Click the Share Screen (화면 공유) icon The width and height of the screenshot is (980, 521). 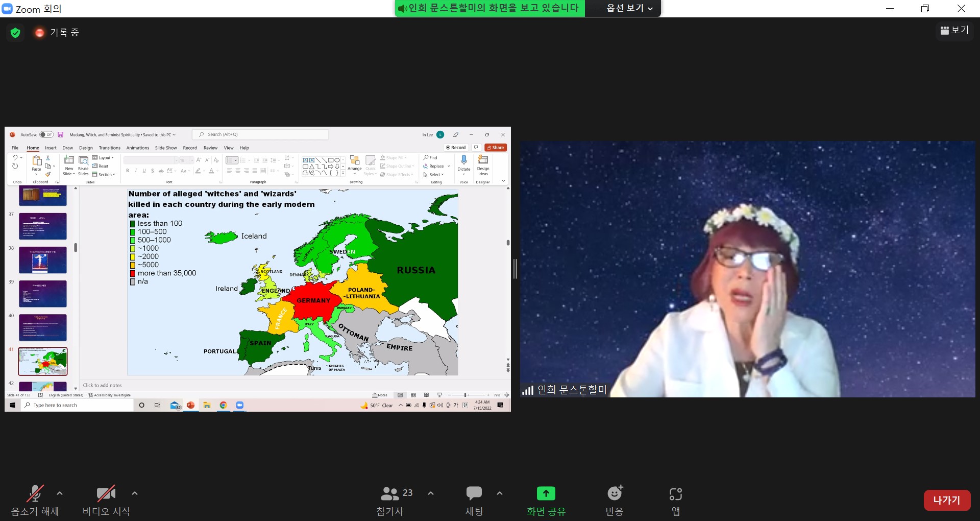(x=546, y=493)
